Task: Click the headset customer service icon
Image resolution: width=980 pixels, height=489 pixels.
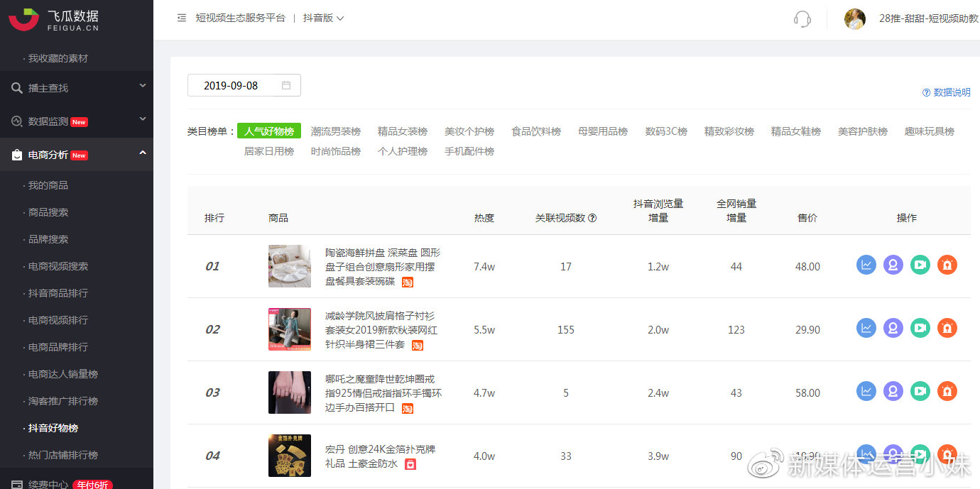Action: pos(802,19)
